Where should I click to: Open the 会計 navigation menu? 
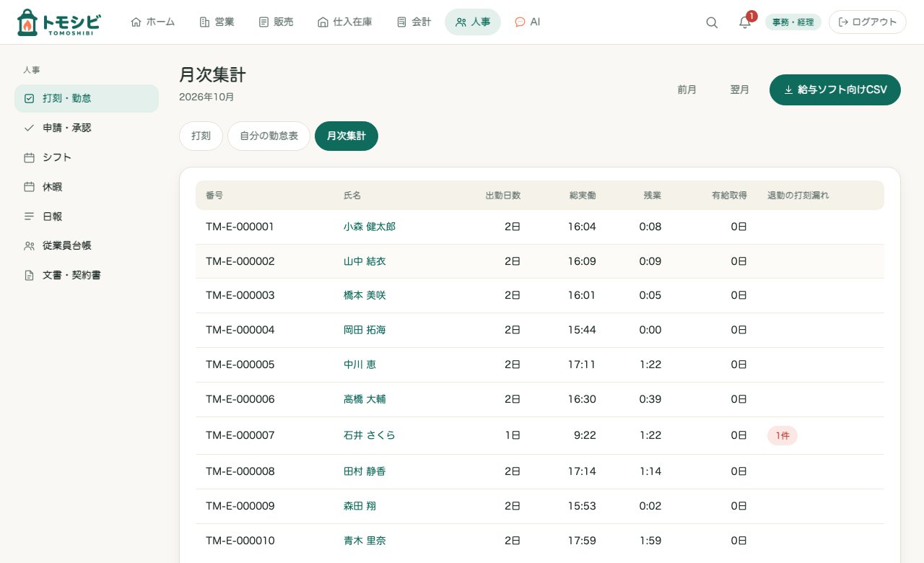[414, 22]
